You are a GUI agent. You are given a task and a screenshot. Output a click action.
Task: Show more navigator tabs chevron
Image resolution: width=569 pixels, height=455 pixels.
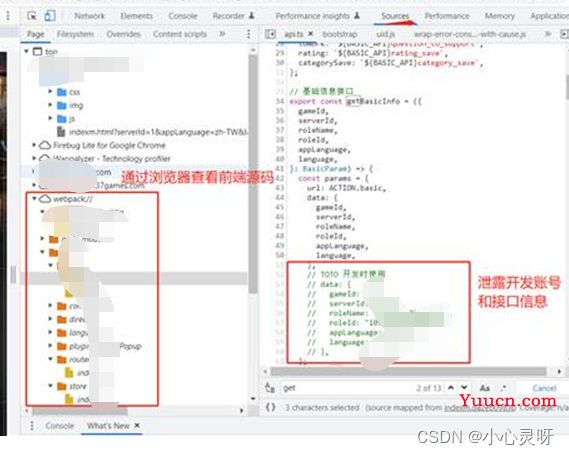(x=222, y=34)
